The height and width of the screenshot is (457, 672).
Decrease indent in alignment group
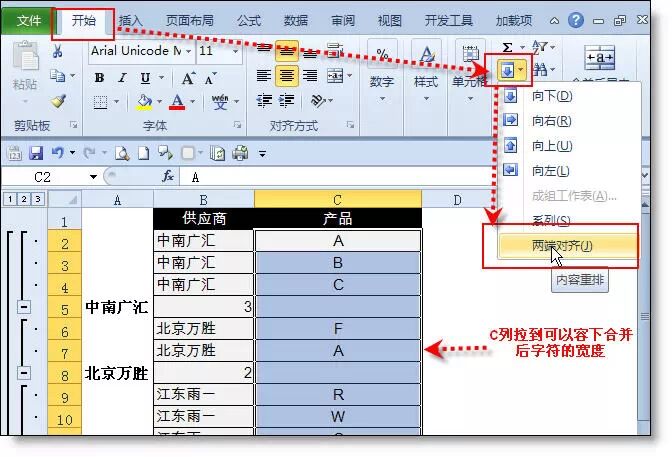tap(264, 101)
